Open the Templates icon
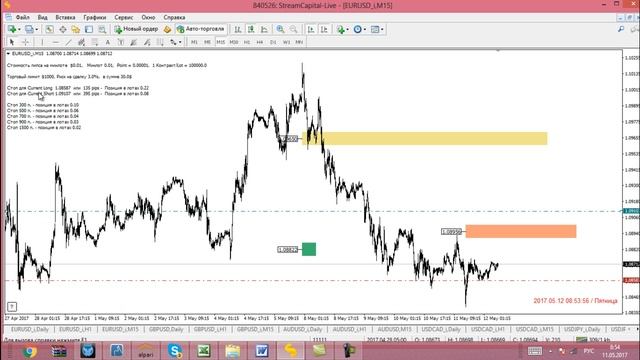 coord(375,29)
